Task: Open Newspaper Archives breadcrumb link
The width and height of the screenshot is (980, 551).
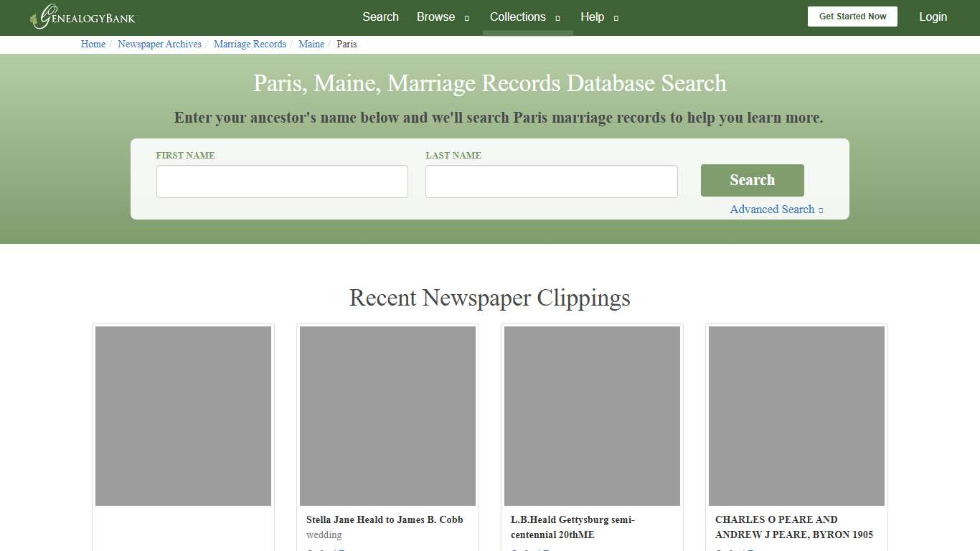Action: click(x=159, y=44)
